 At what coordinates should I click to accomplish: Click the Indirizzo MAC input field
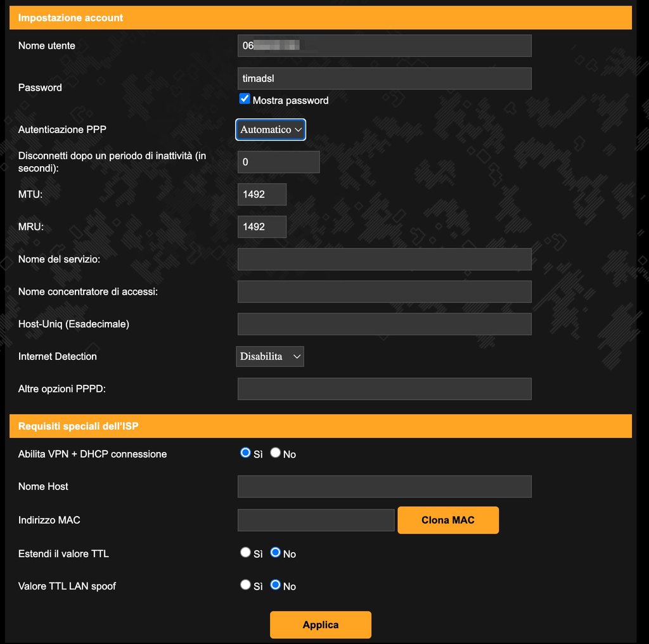point(316,520)
